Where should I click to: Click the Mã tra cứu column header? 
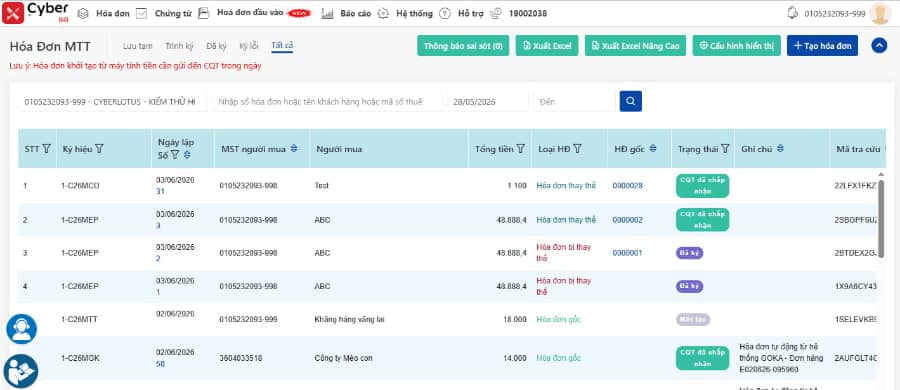tap(858, 149)
